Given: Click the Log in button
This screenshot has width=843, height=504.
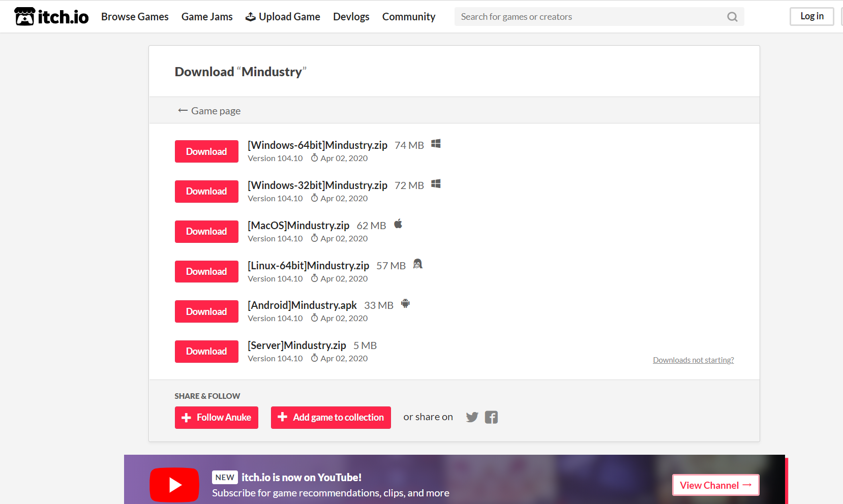Looking at the screenshot, I should tap(812, 16).
